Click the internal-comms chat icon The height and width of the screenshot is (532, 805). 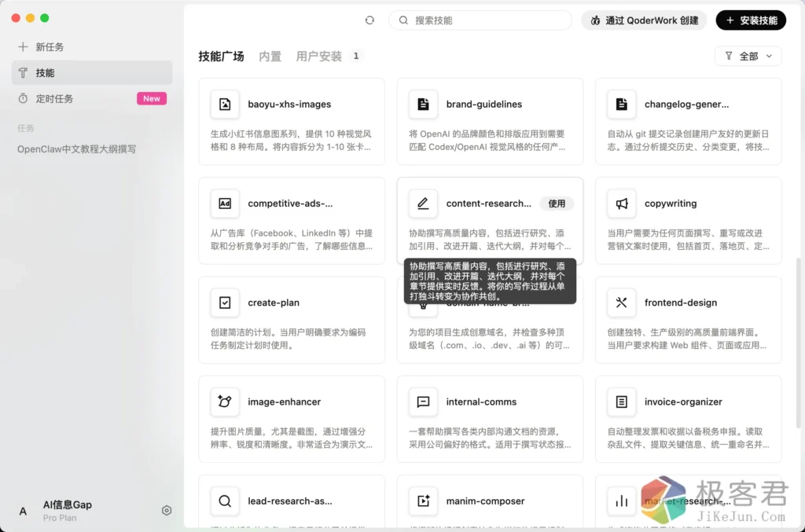(x=423, y=402)
